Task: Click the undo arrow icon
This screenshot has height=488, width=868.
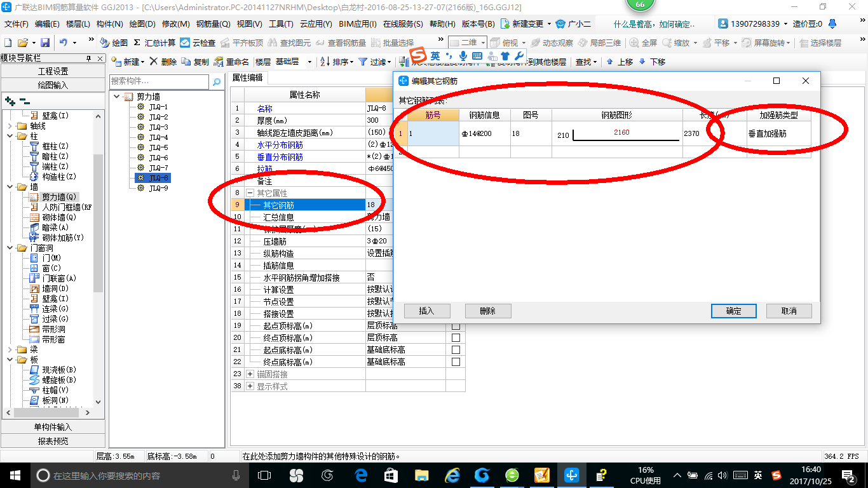Action: coord(64,43)
